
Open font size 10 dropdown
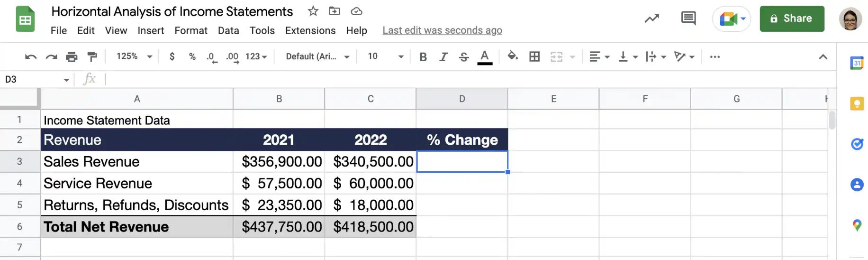click(386, 56)
